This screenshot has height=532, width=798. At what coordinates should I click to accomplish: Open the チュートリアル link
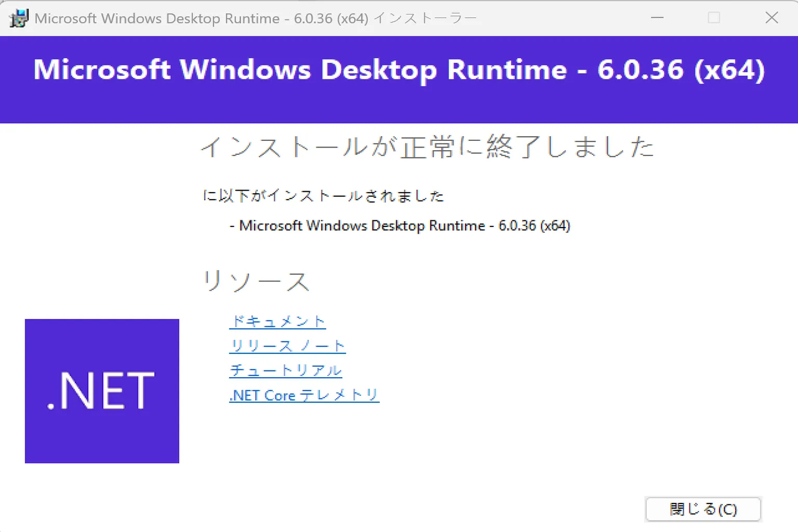tap(286, 370)
